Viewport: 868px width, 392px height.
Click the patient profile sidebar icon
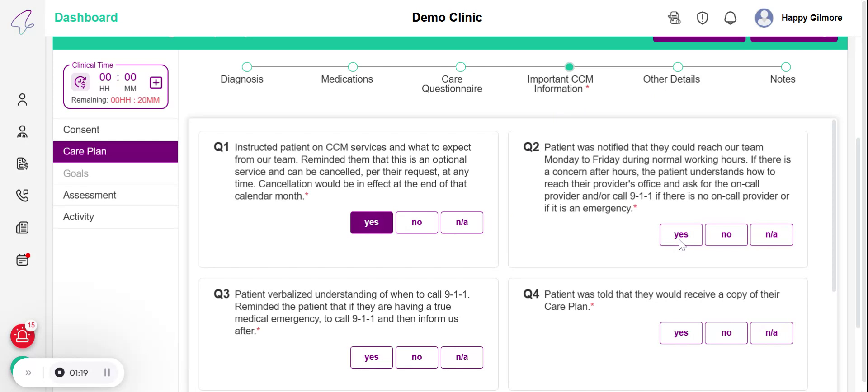tap(22, 99)
